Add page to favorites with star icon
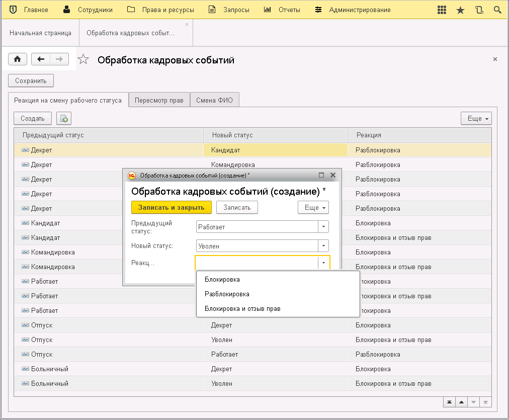Viewport: 509px width, 420px height. pyautogui.click(x=83, y=60)
